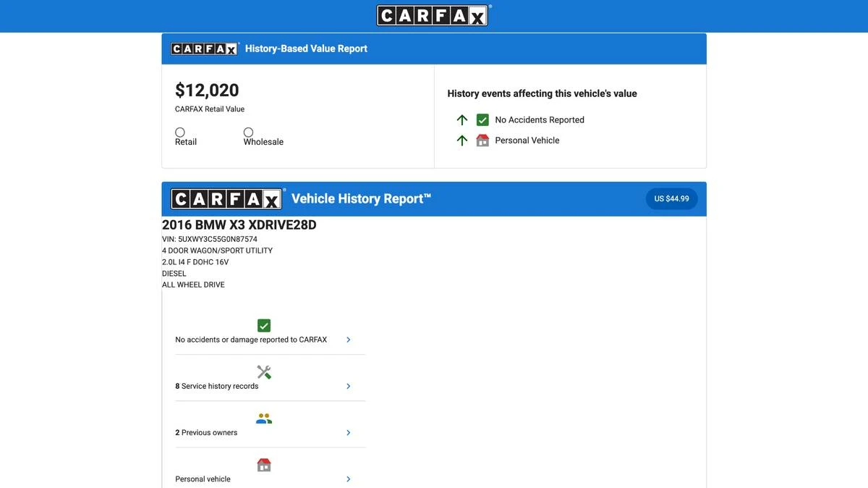Screen dimensions: 868x488
Task: Select the Retail radio button
Action: click(180, 132)
